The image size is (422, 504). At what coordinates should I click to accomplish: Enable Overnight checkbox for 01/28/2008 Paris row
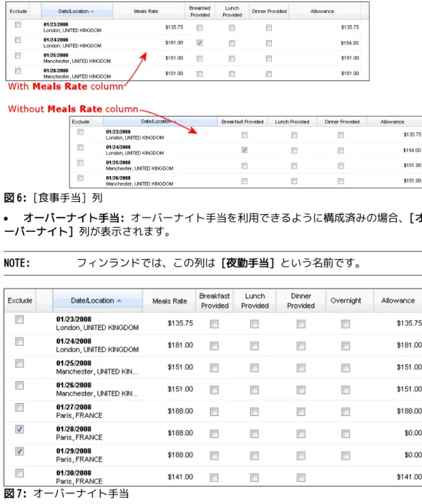click(345, 434)
